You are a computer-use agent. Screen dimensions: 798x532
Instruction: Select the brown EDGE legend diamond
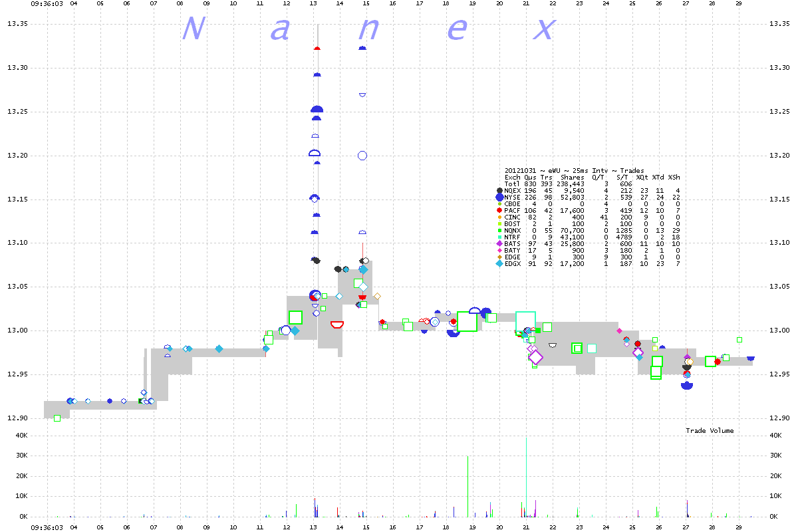(499, 257)
